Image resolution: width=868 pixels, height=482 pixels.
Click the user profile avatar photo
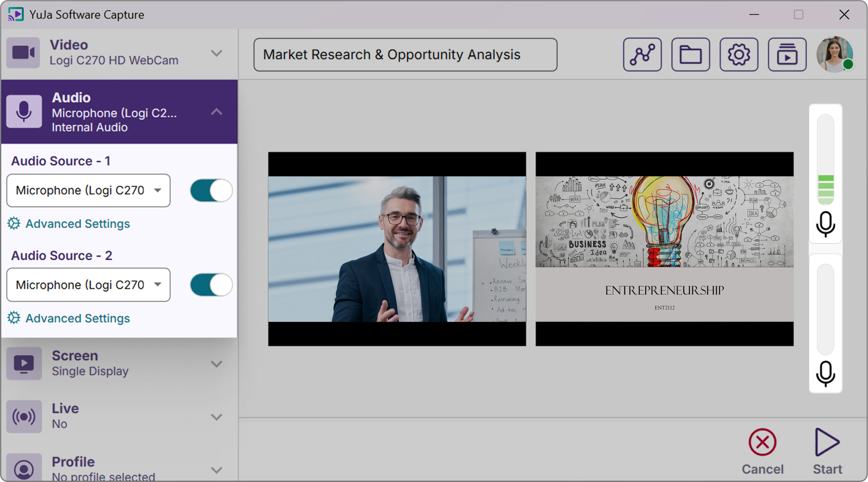point(834,54)
